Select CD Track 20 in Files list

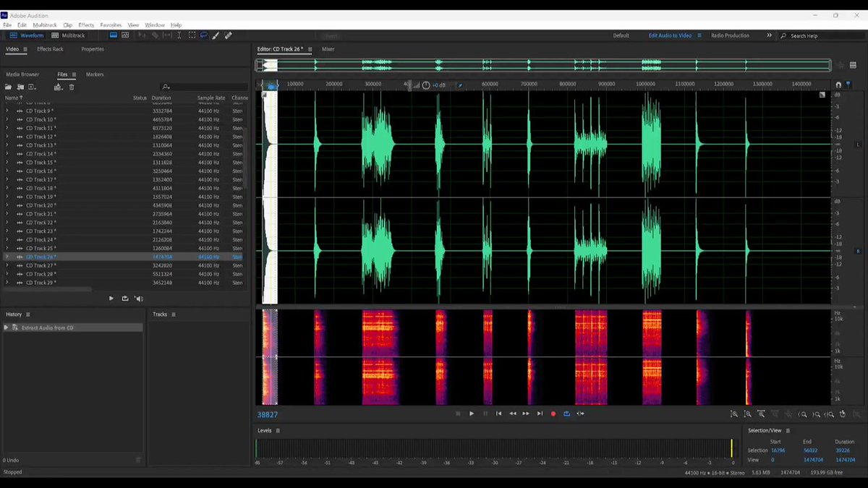124,205
